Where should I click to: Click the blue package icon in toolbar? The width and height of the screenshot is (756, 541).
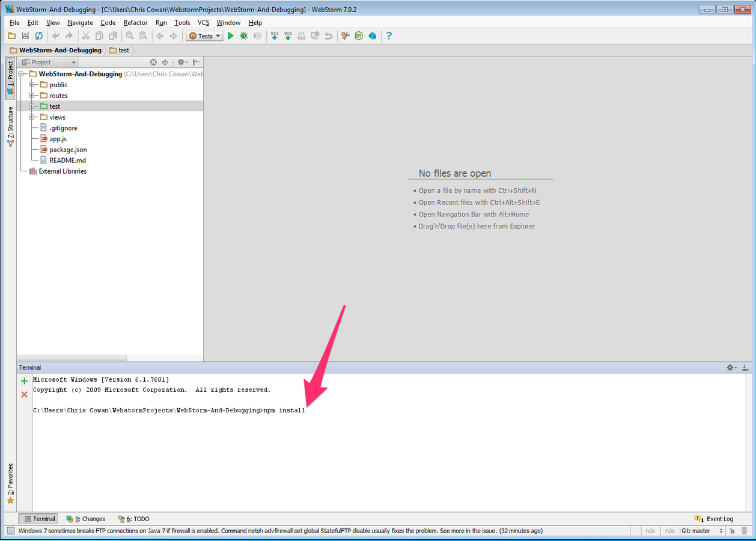(x=373, y=36)
